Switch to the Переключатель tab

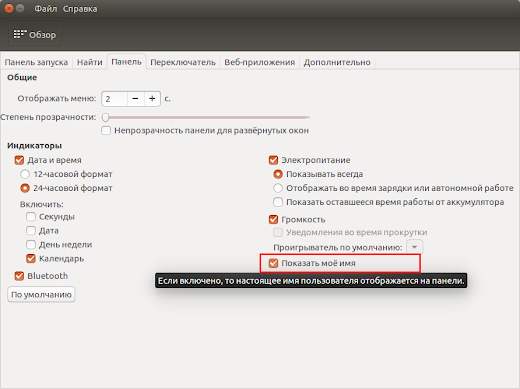click(x=183, y=62)
